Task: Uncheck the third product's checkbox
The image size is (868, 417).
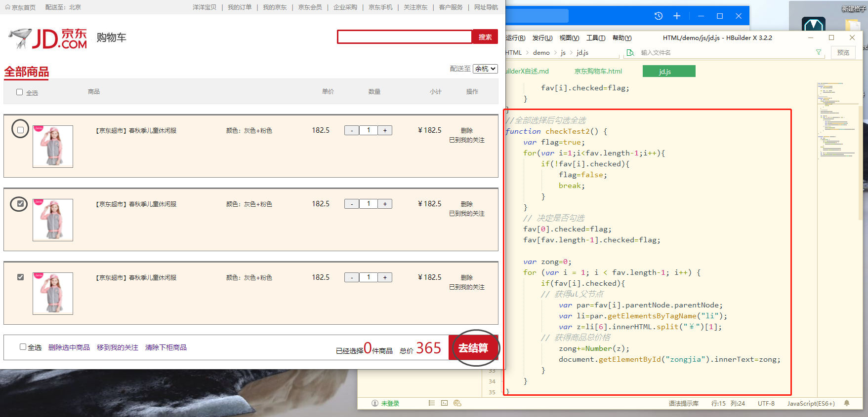Action: coord(20,277)
